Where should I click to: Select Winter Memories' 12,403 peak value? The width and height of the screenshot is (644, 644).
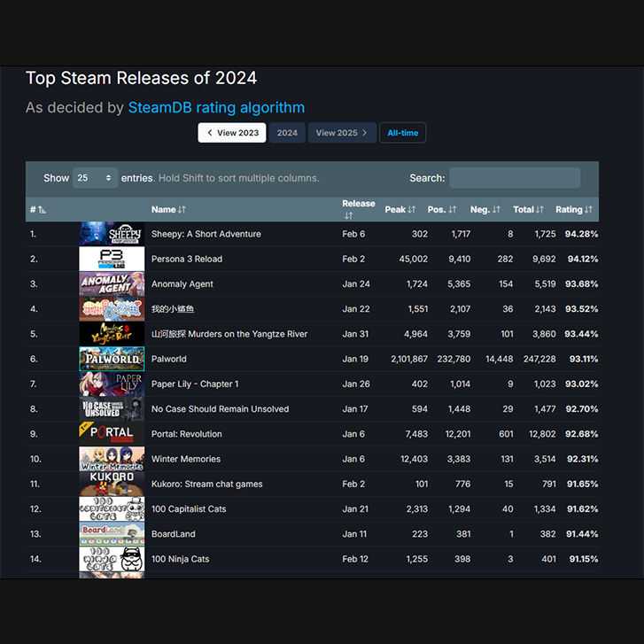[414, 459]
